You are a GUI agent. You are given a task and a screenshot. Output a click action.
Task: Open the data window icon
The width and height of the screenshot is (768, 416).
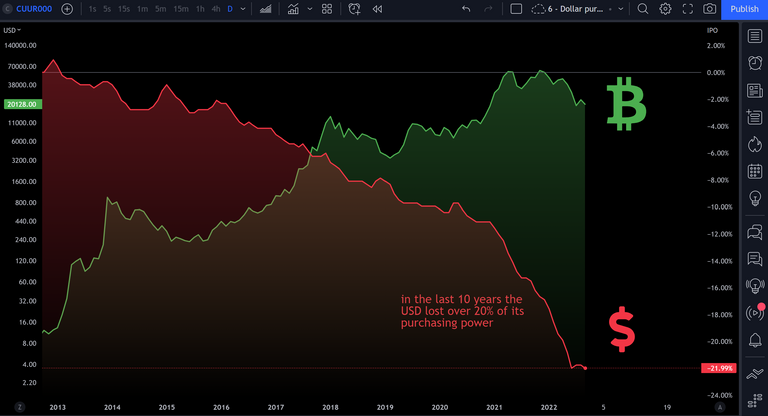pyautogui.click(x=755, y=117)
